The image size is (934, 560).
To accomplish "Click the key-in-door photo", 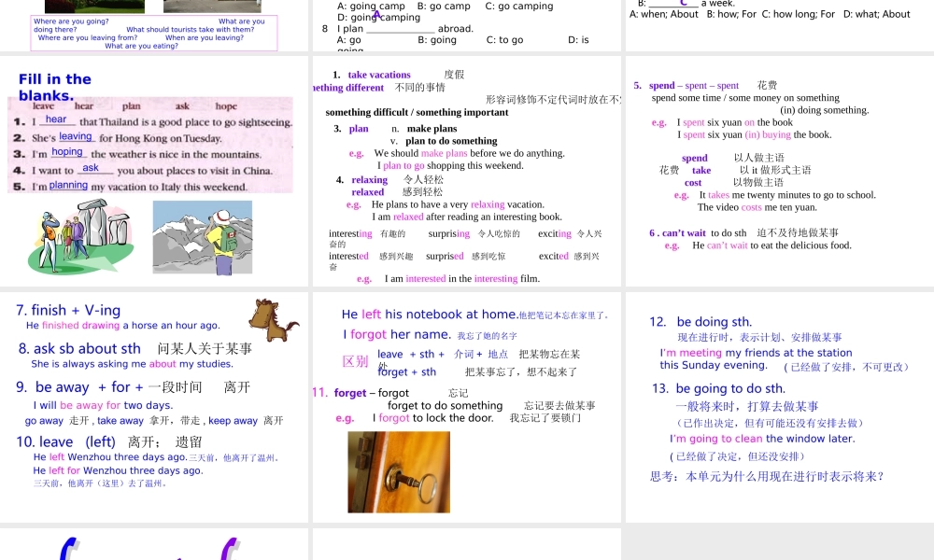I will click(x=399, y=472).
